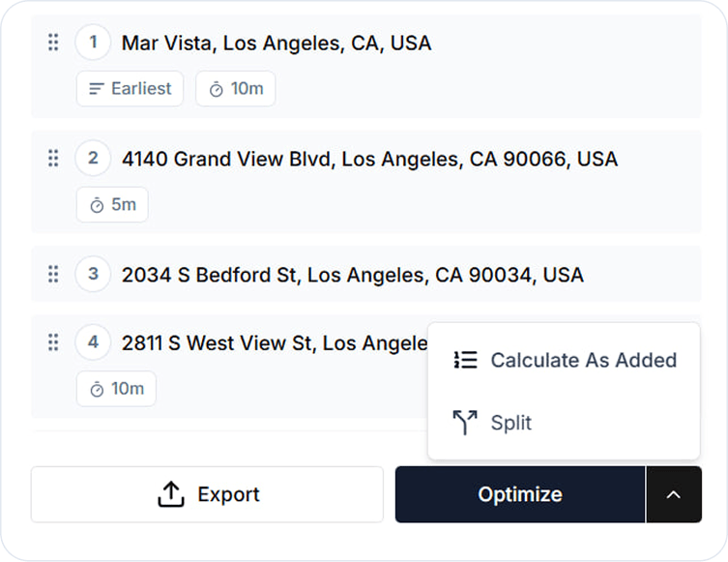The width and height of the screenshot is (728, 562).
Task: Click the Export button
Action: coord(207,494)
